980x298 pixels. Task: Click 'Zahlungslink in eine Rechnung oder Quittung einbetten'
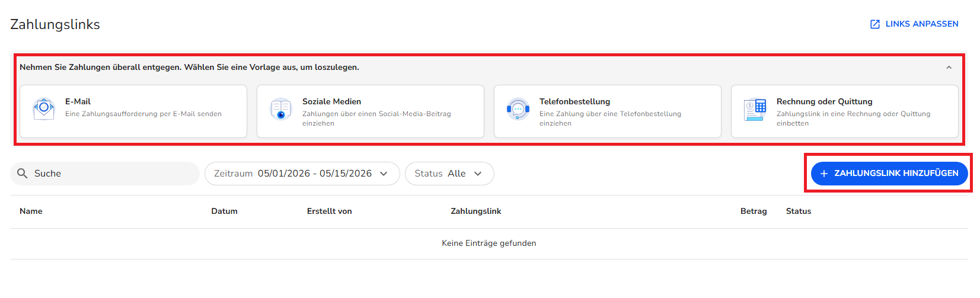pos(853,118)
